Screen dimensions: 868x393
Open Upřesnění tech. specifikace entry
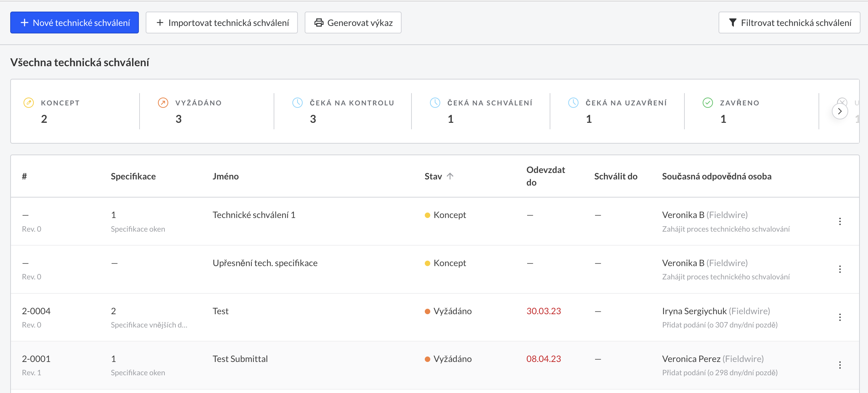(265, 263)
